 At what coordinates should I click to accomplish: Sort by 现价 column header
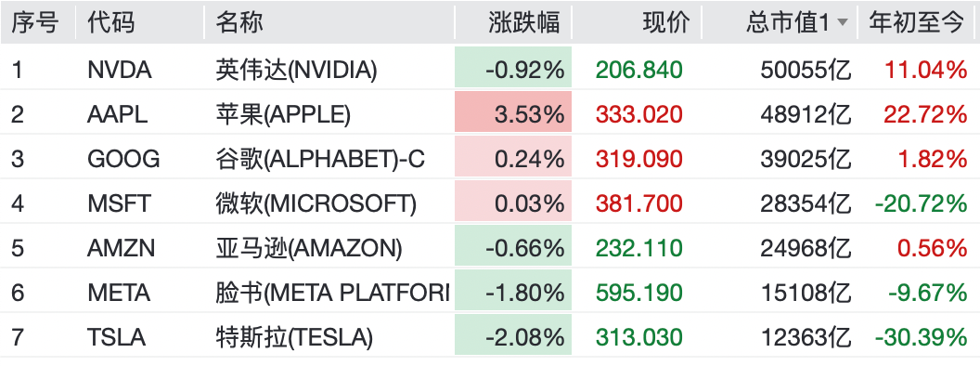pos(665,22)
